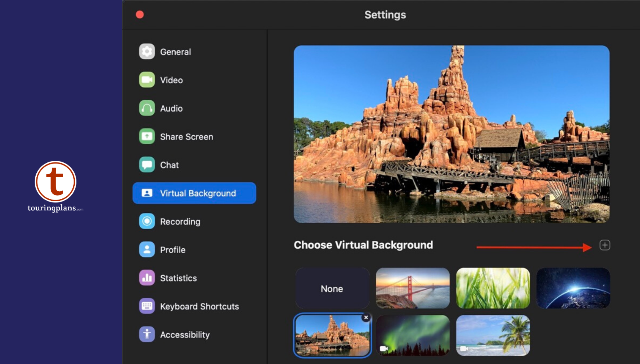Go to the Statistics settings label
Screen dimensions: 640x364
pos(178,278)
